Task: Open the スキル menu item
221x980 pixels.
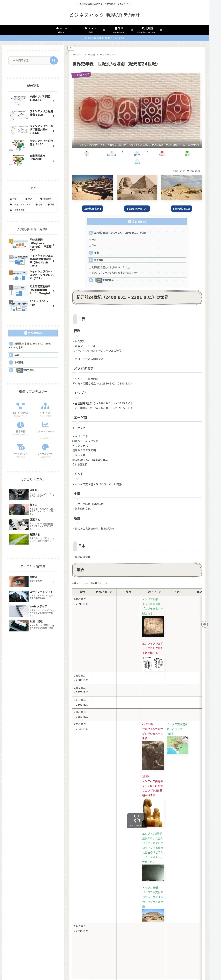Action: [90, 30]
